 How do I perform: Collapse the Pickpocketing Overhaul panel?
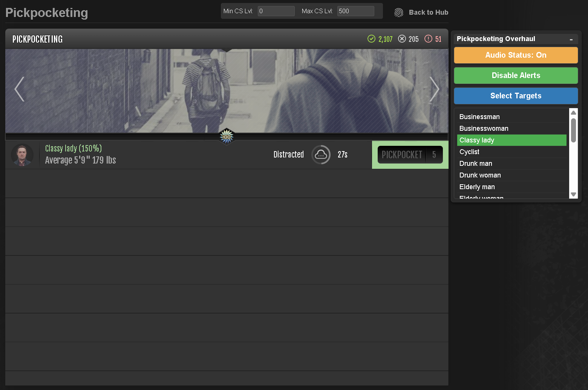coord(571,39)
